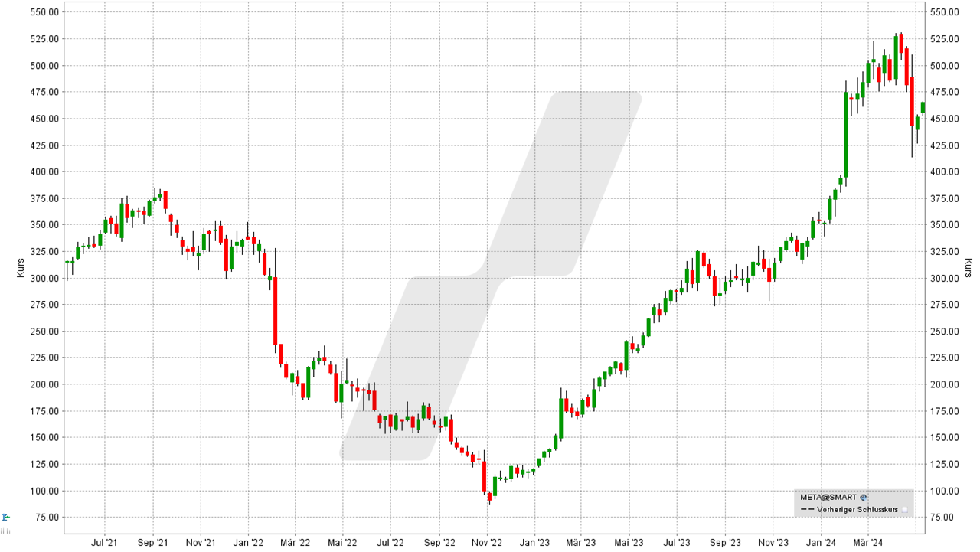Click the Sep '22 date label

click(x=439, y=543)
